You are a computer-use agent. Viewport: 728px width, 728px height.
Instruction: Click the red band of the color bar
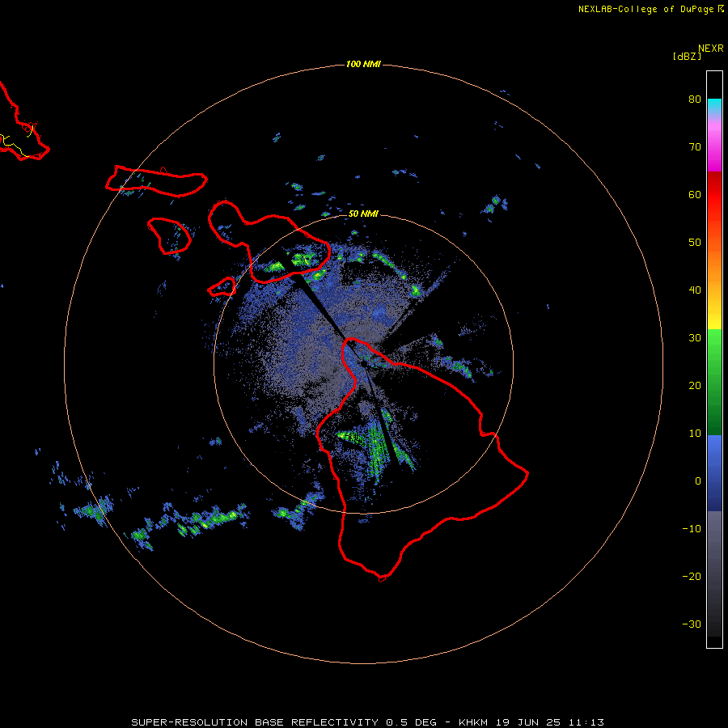[714, 195]
